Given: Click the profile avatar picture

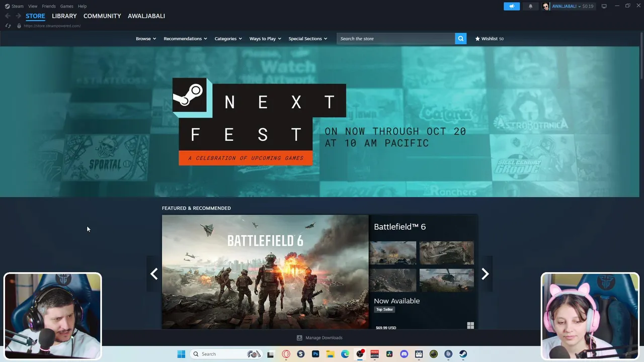Looking at the screenshot, I should (x=546, y=6).
